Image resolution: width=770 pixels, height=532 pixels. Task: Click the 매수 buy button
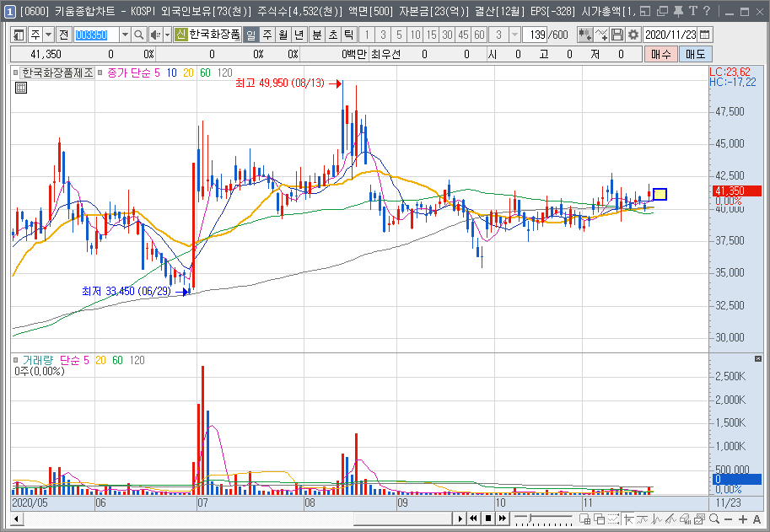click(x=661, y=54)
